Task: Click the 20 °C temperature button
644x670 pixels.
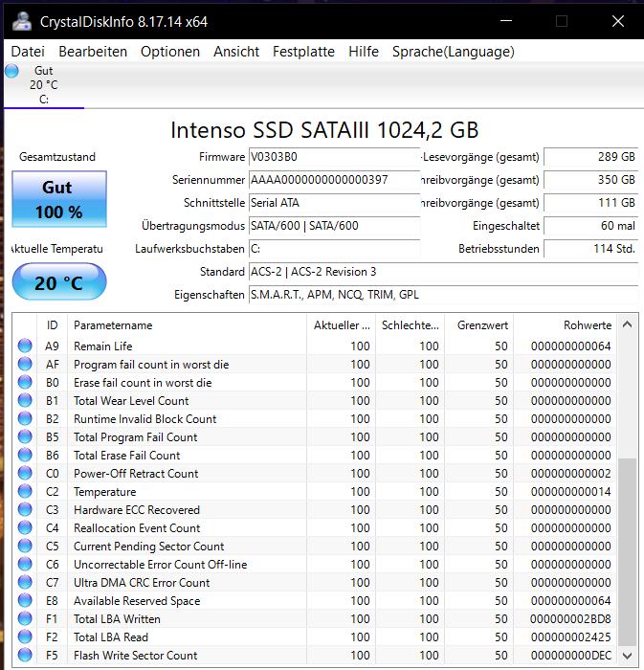Action: pyautogui.click(x=59, y=282)
